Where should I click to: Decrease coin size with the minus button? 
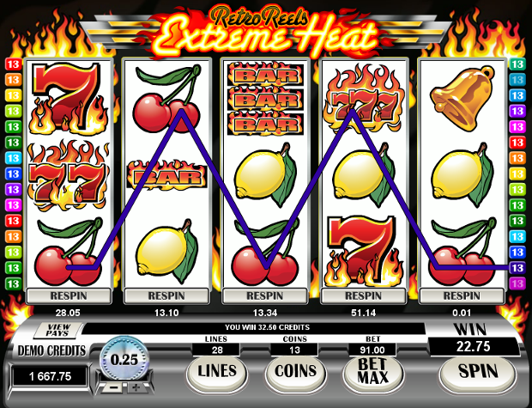tap(114, 387)
